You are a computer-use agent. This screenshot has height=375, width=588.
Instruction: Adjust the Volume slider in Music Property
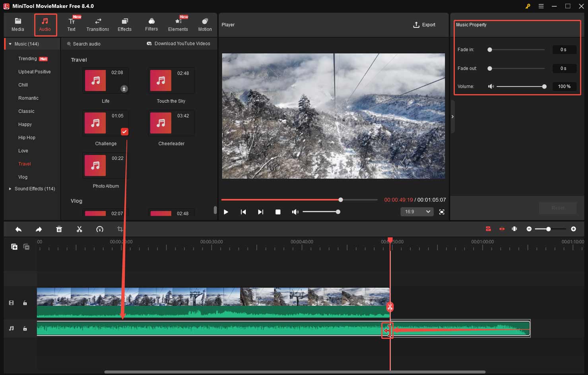[544, 86]
